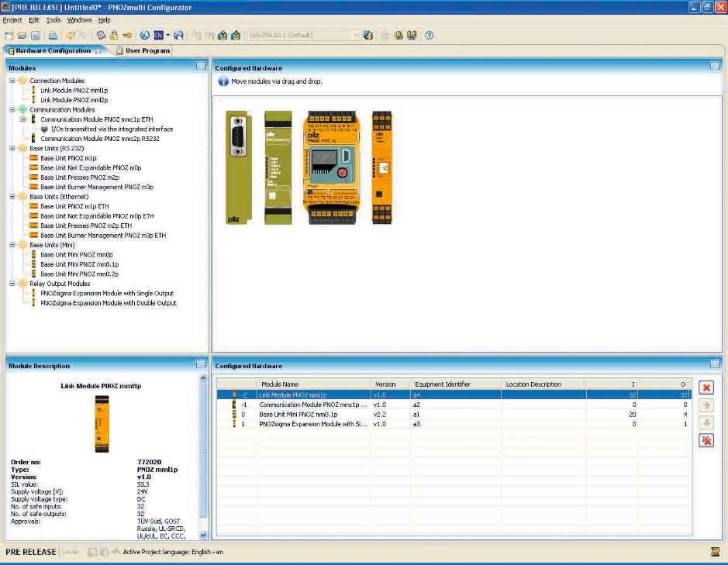Viewport: 728px width, 565px height.
Task: Sort table by Module Name column header
Action: tap(314, 384)
